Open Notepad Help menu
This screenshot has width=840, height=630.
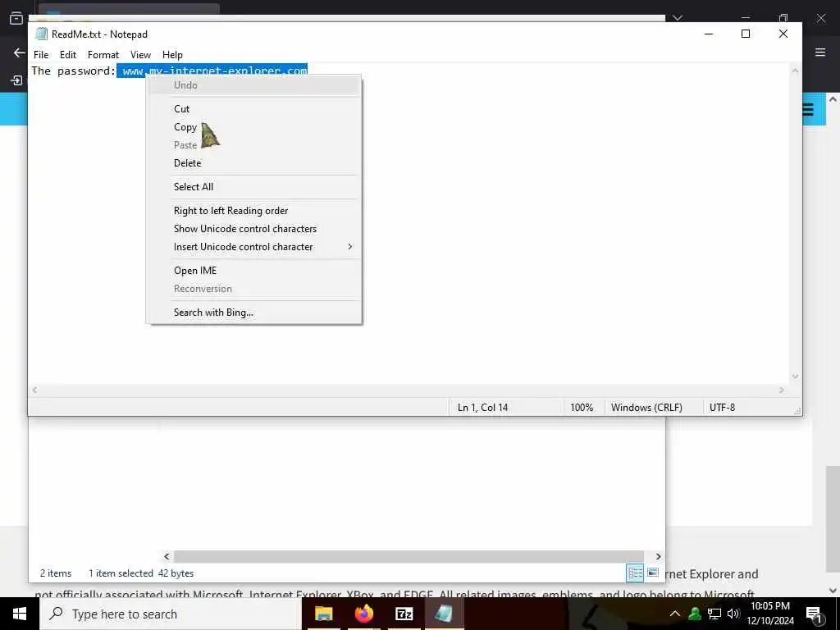click(172, 55)
